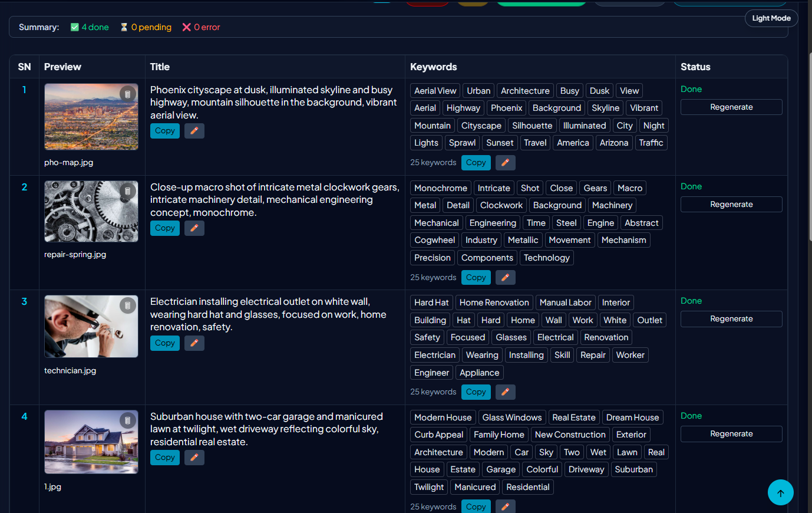Regenerate metadata for the suburban house row
The width and height of the screenshot is (812, 513).
tap(731, 433)
